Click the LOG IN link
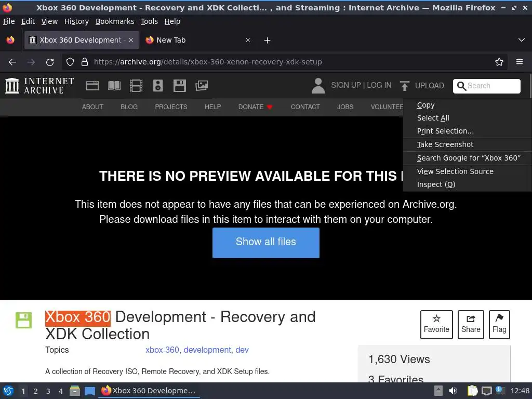 (379, 85)
